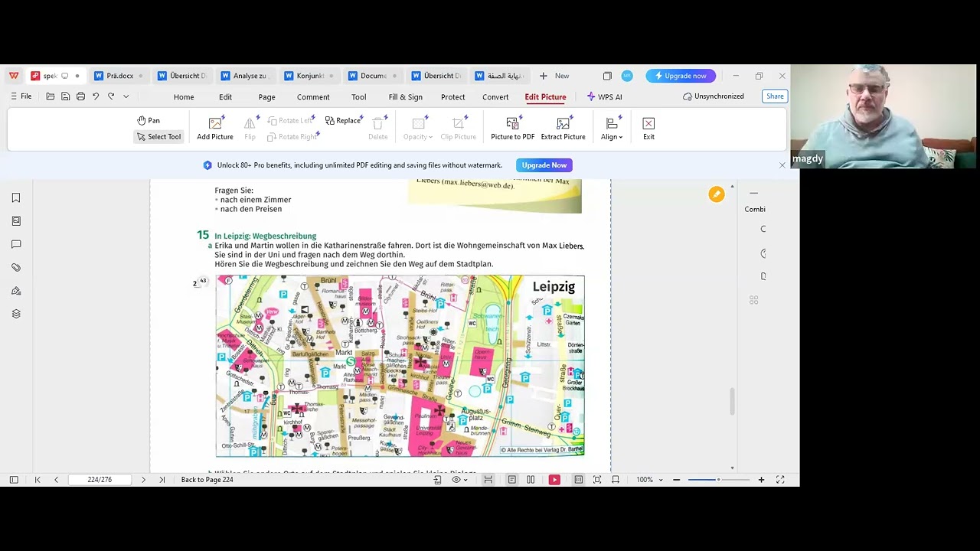Click Extract Picture tool
The width and height of the screenshot is (980, 551).
[563, 128]
